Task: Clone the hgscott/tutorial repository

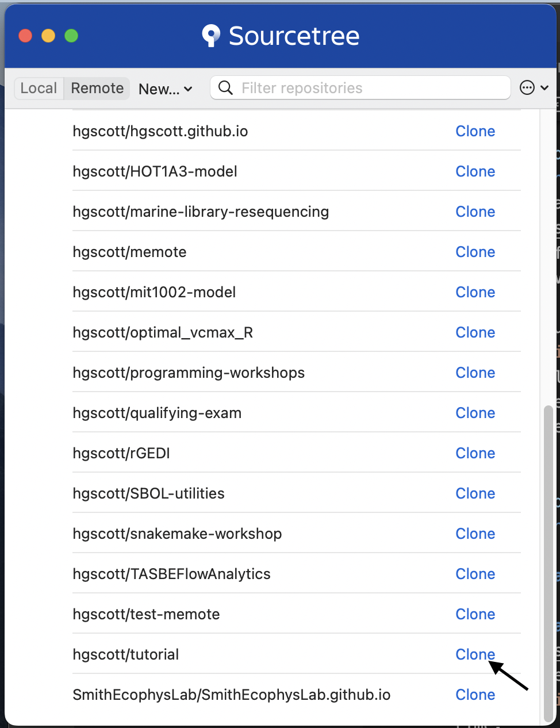Action: coord(475,654)
